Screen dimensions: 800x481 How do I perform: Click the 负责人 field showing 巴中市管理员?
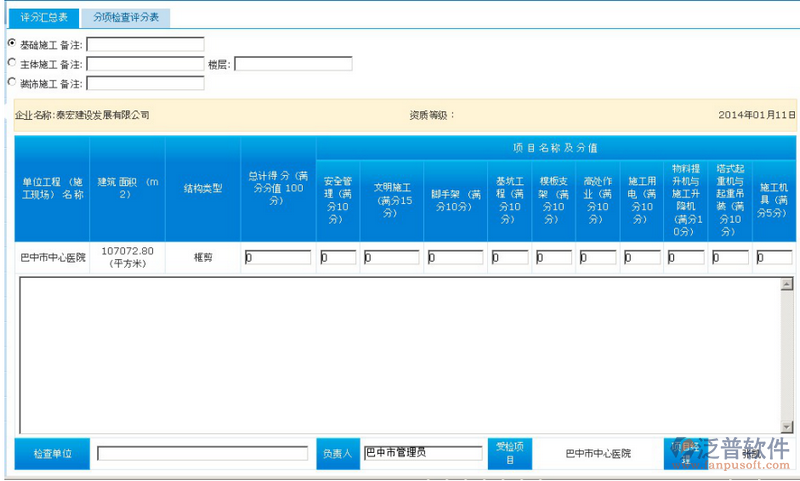point(422,453)
